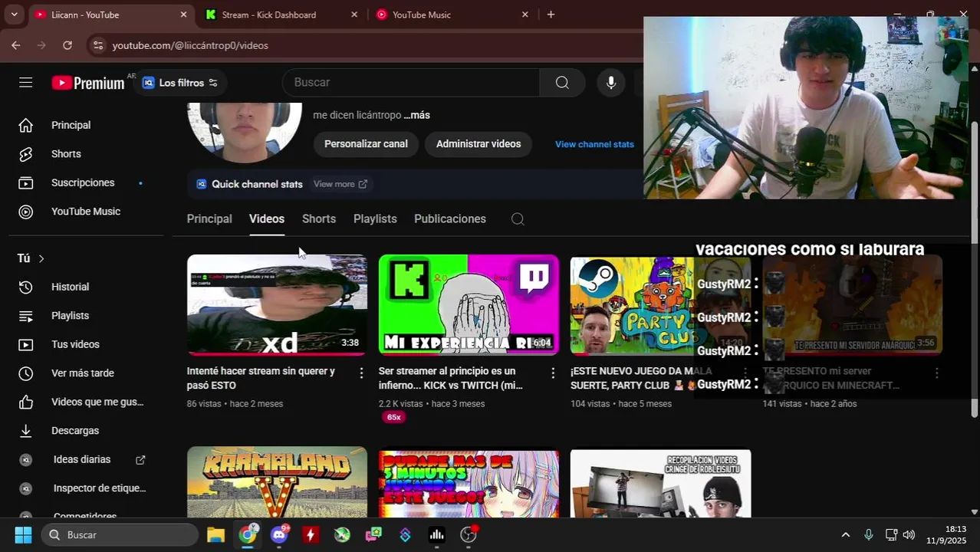Reload the current page
This screenshot has width=980, height=552.
point(67,45)
